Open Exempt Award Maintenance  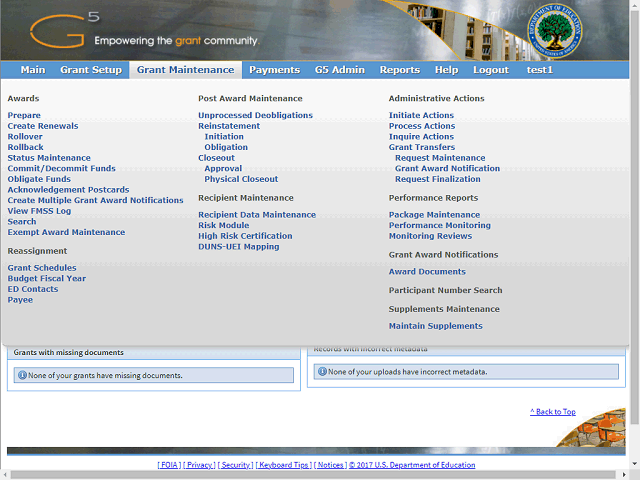coord(66,232)
